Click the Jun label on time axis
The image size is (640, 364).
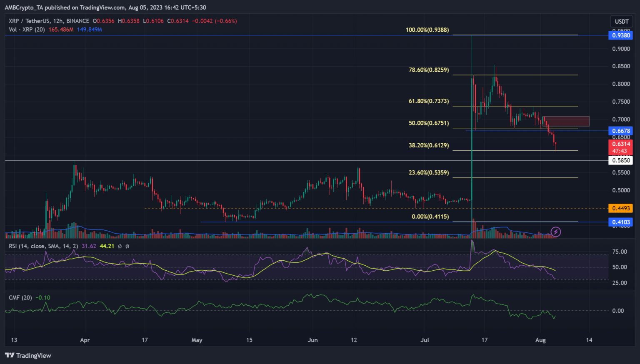tap(312, 340)
